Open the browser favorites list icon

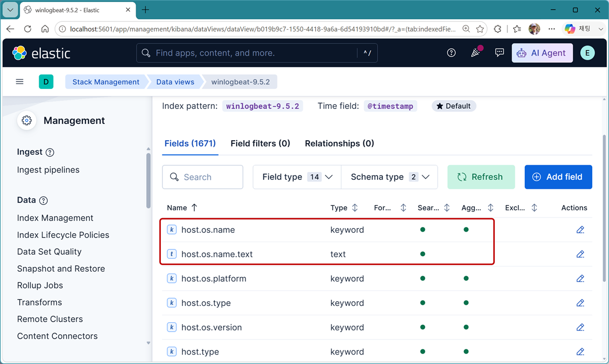(x=517, y=29)
